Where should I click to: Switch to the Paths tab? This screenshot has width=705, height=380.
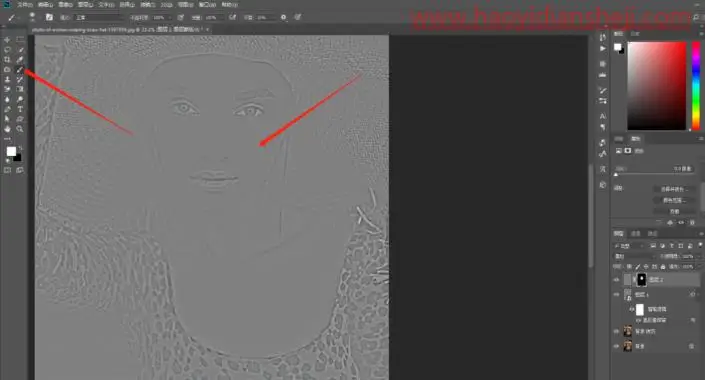pos(652,233)
